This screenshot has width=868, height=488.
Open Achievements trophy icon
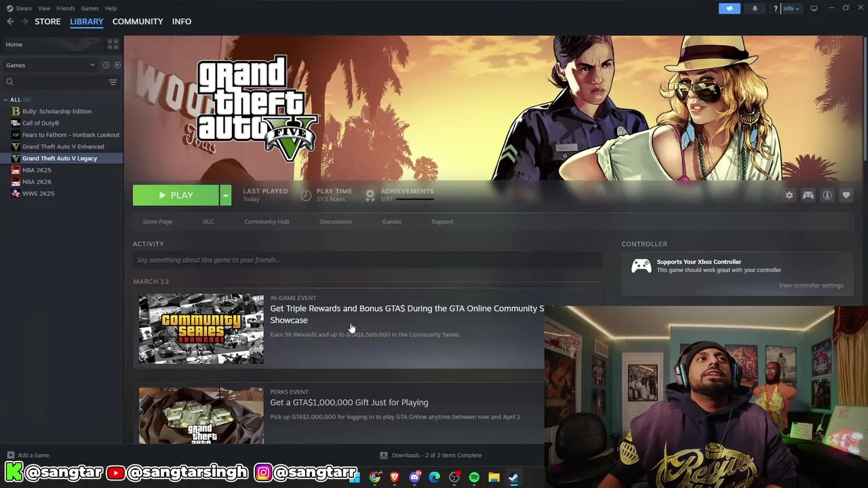point(370,195)
